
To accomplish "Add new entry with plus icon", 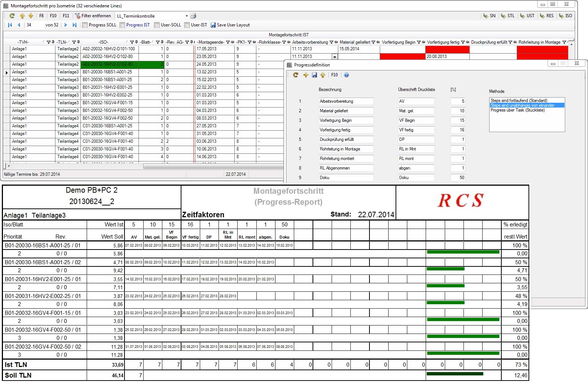I will (306, 75).
